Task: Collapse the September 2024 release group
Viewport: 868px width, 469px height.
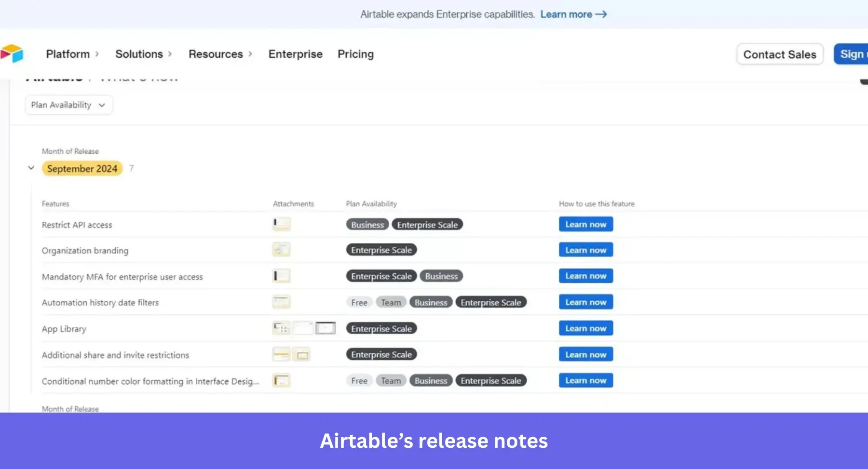Action: (31, 168)
